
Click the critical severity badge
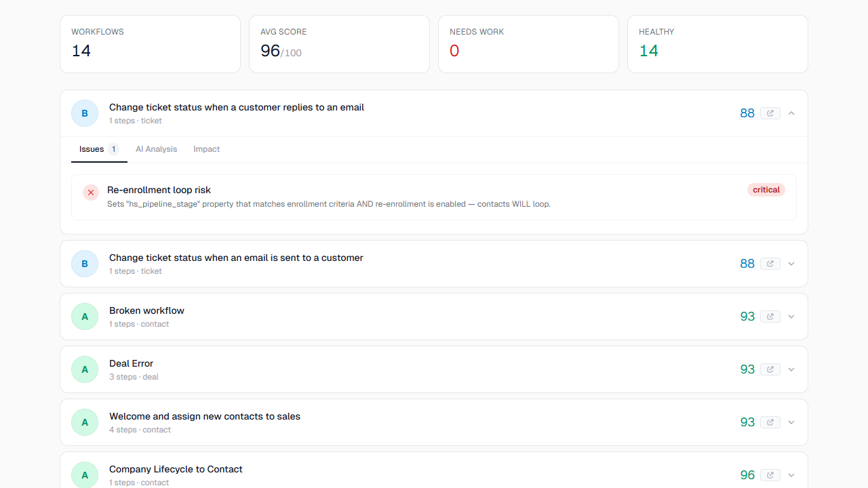766,190
